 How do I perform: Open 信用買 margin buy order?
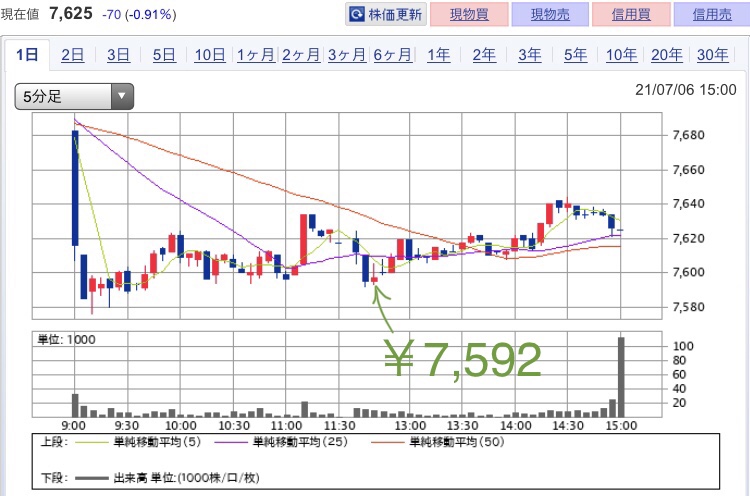click(631, 14)
